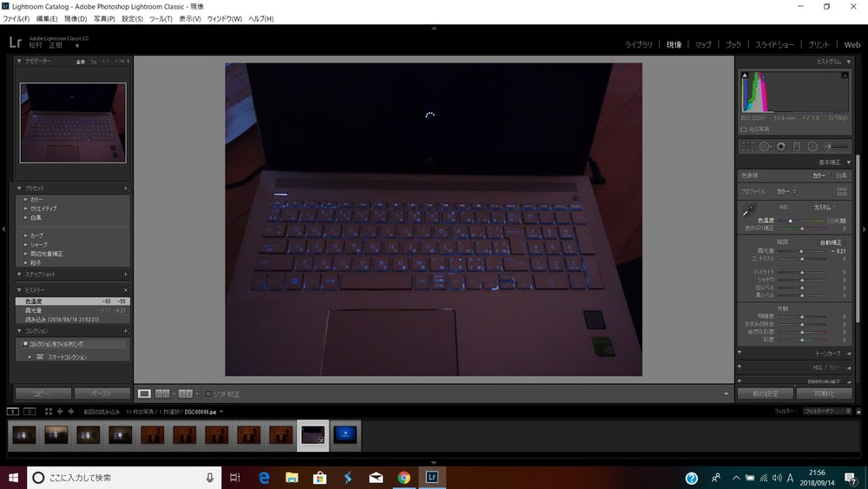868x489 pixels.
Task: Open Google Chrome from the taskbar
Action: click(x=404, y=478)
